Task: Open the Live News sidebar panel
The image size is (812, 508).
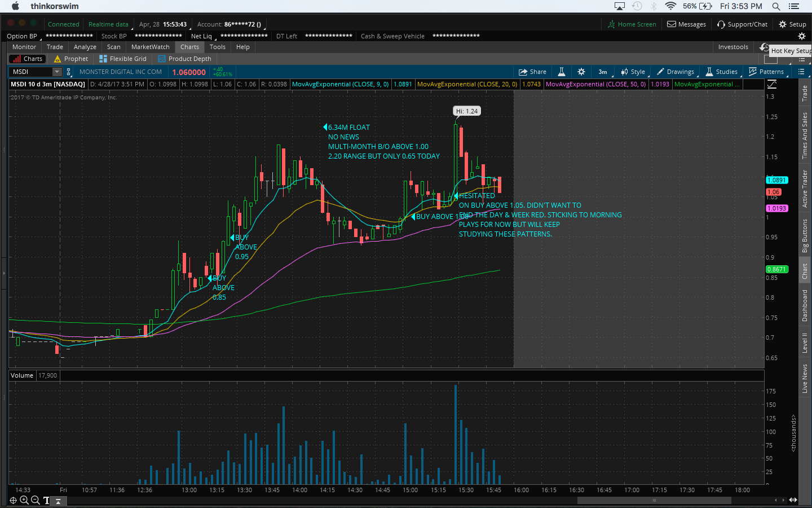Action: pyautogui.click(x=805, y=378)
